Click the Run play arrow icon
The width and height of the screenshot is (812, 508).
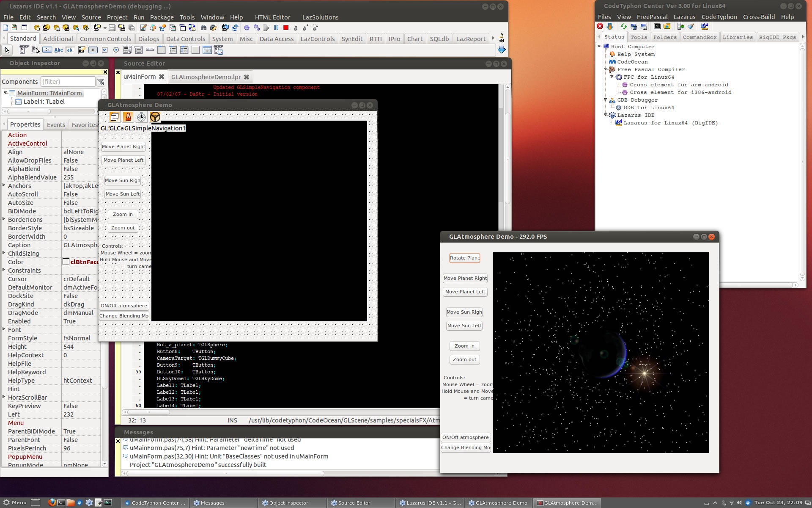266,28
